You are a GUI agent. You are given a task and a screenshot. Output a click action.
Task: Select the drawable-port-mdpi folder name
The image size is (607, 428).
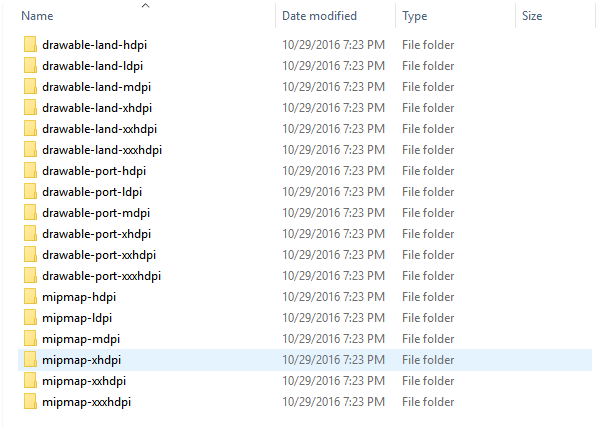[95, 213]
